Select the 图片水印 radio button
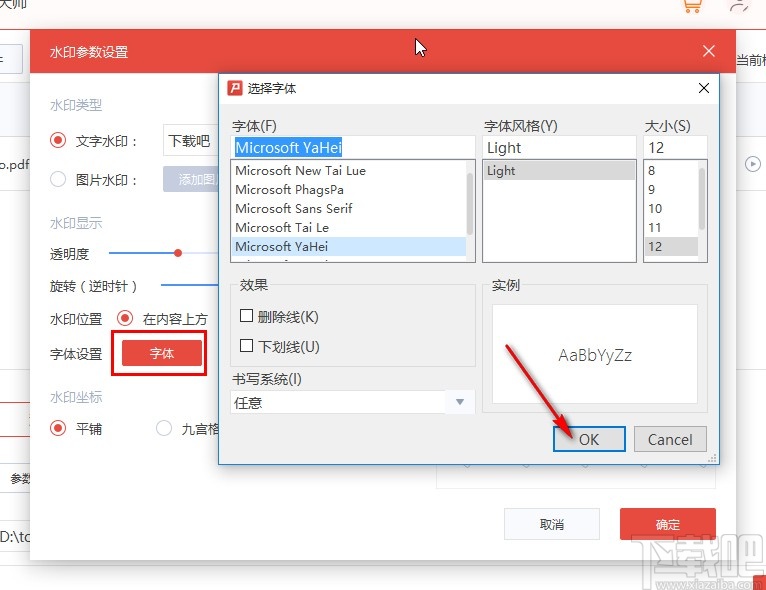This screenshot has width=766, height=590. coord(58,179)
